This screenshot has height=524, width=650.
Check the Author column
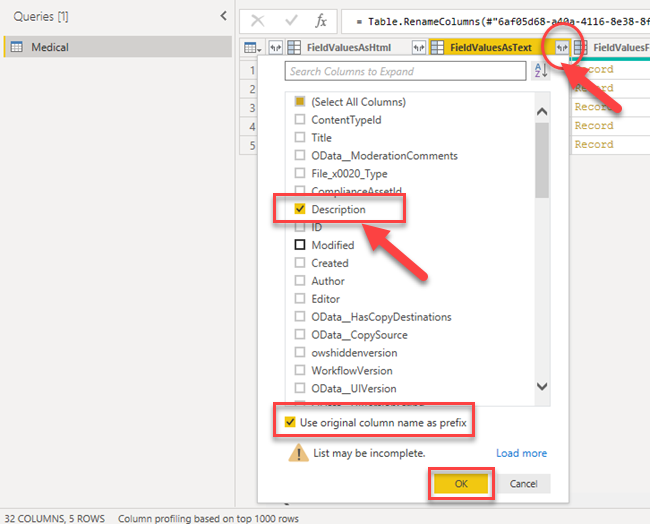tap(300, 281)
